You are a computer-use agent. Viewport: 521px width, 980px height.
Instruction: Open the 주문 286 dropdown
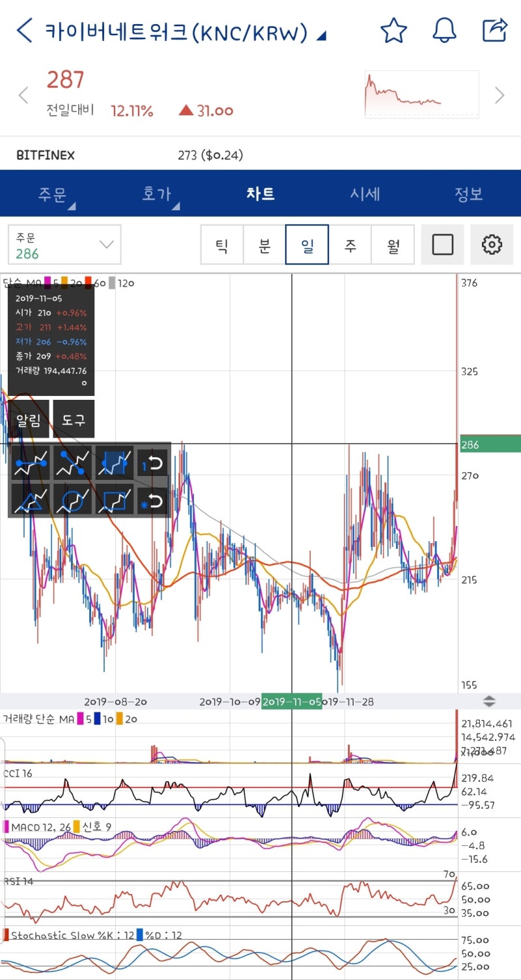point(64,245)
